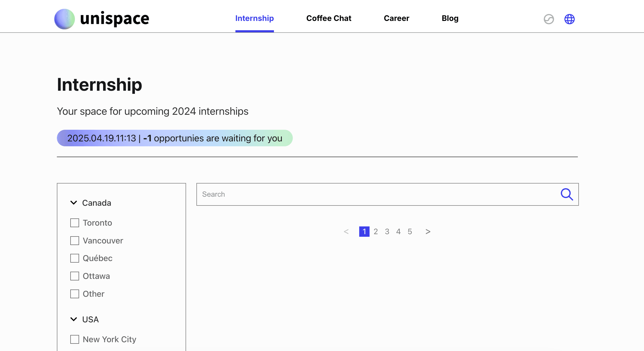The width and height of the screenshot is (644, 351).
Task: Go to previous page arrow
Action: (346, 232)
